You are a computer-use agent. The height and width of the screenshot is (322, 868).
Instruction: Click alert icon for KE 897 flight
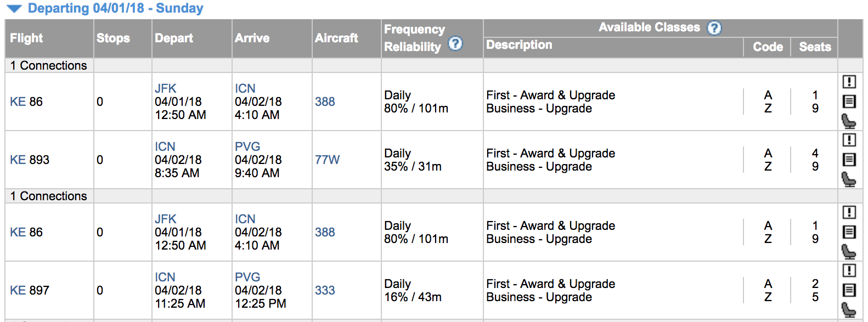pyautogui.click(x=849, y=270)
